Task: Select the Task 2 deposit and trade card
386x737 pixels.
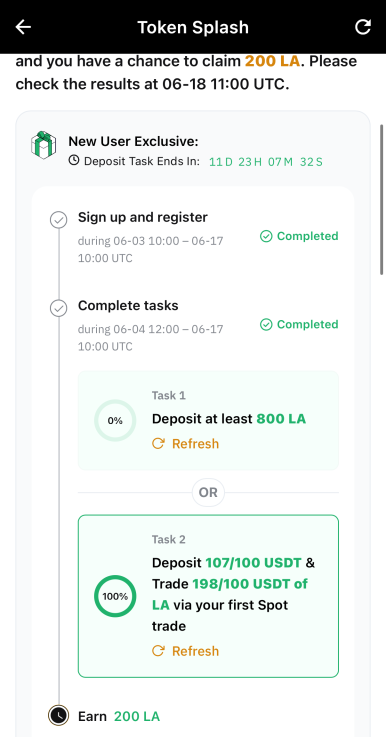Action: 208,596
